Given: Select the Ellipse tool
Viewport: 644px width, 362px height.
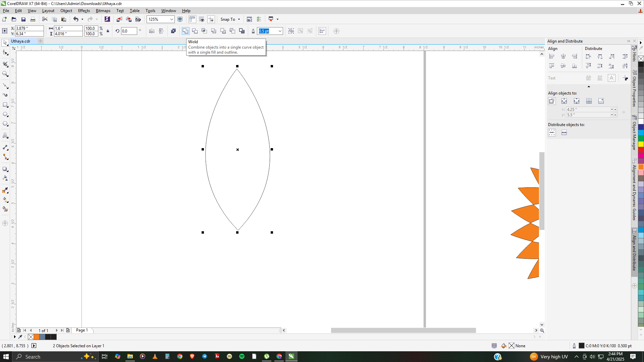Looking at the screenshot, I should [x=5, y=114].
